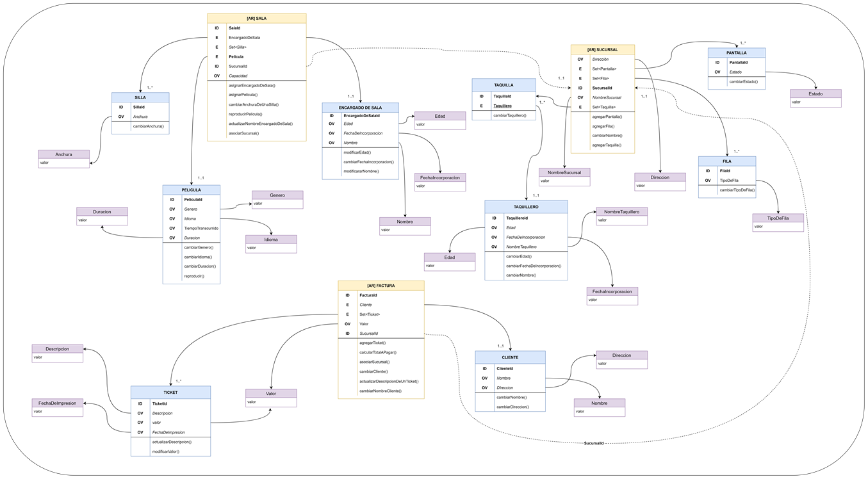
Task: Select the [AR] SALA class header
Action: [256, 18]
